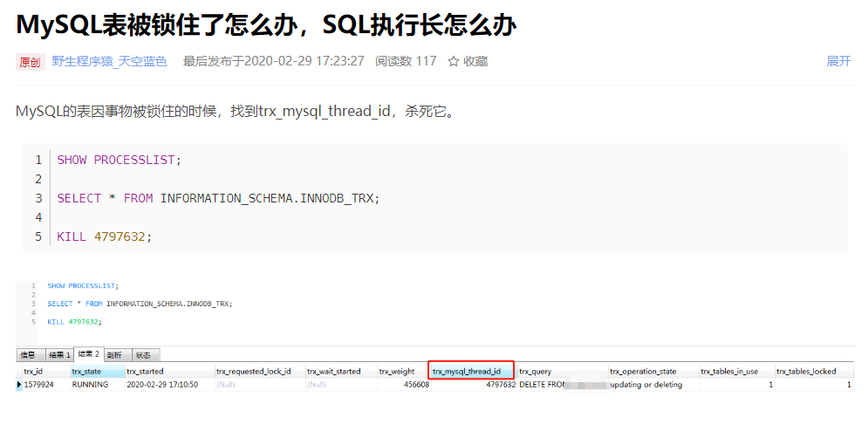The image size is (868, 438).
Task: Click the trx_wait_started column header
Action: pos(342,371)
